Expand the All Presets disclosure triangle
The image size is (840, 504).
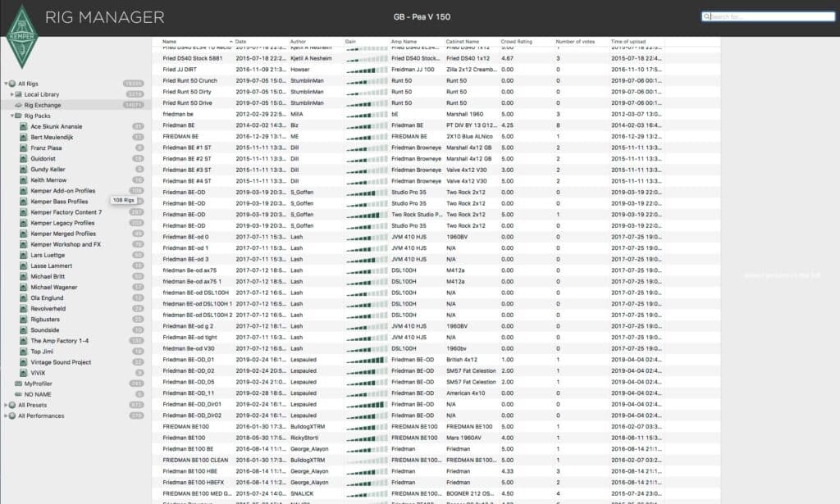[x=6, y=405]
